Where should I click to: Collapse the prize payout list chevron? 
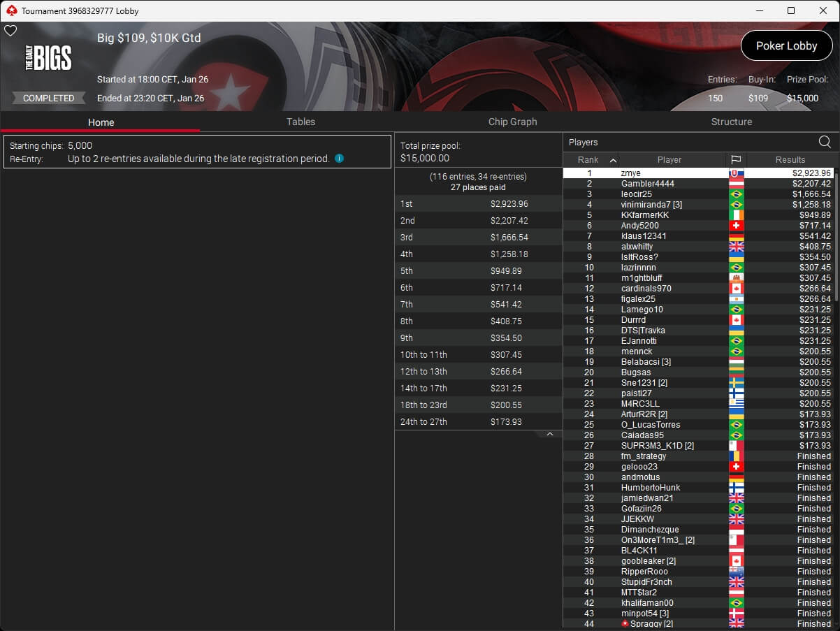[549, 435]
